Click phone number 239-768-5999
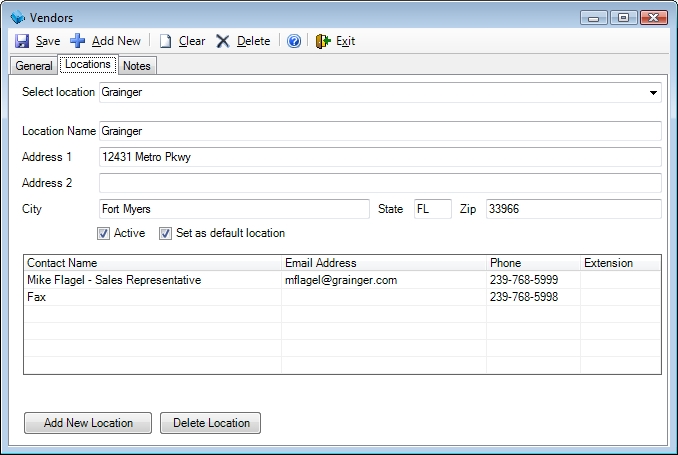Viewport: 678px width, 455px height. pos(534,280)
